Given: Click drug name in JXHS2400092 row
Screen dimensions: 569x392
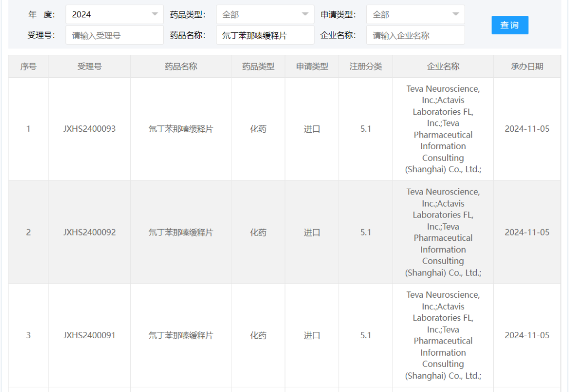Looking at the screenshot, I should click(181, 232).
